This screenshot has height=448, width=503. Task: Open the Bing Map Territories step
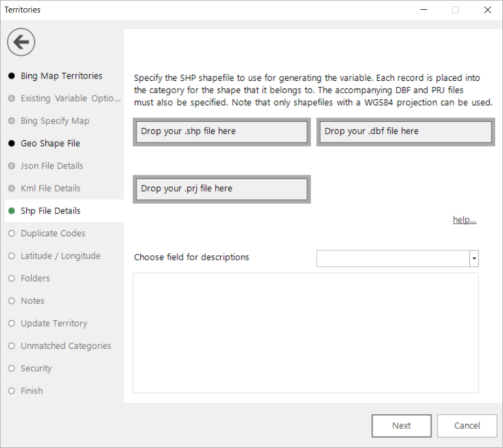coord(62,76)
